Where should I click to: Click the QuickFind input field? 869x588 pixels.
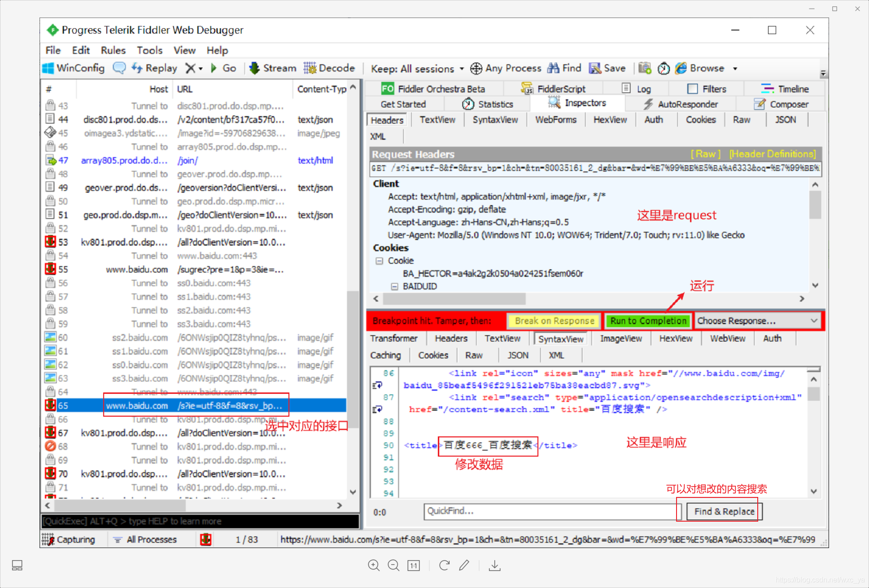[552, 511]
